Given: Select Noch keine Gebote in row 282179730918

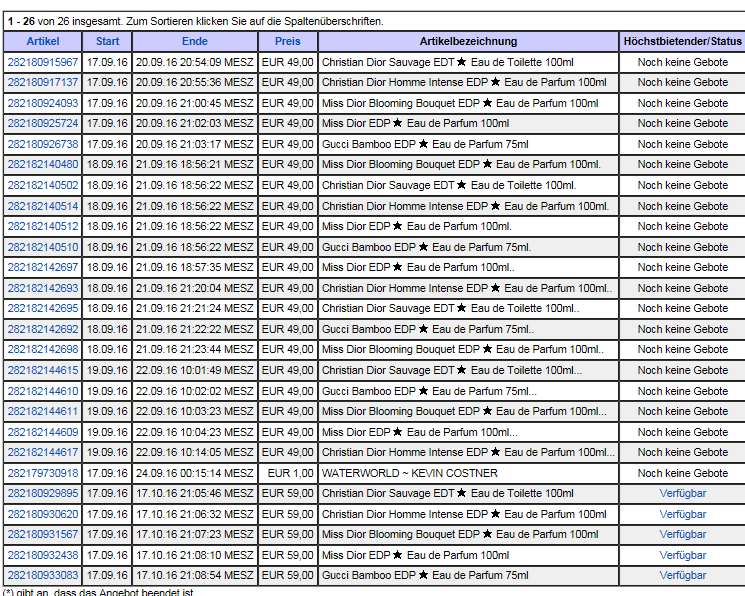Looking at the screenshot, I should 682,473.
